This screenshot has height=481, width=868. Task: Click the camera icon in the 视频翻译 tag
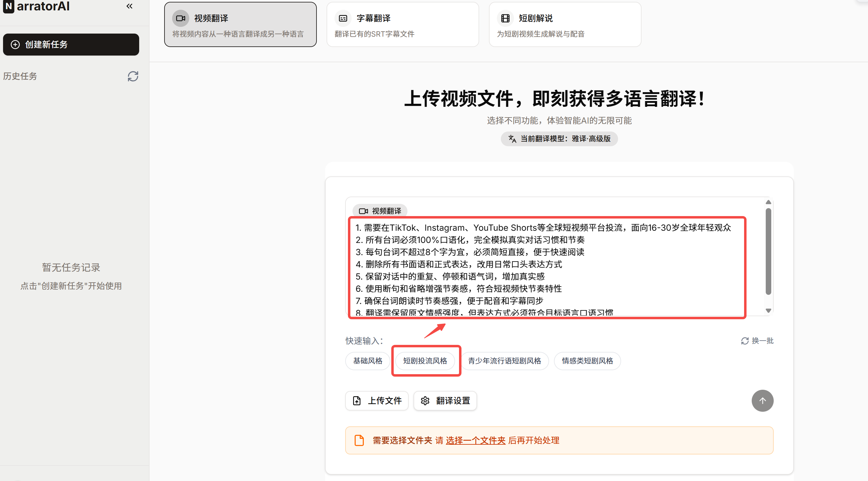click(x=363, y=211)
